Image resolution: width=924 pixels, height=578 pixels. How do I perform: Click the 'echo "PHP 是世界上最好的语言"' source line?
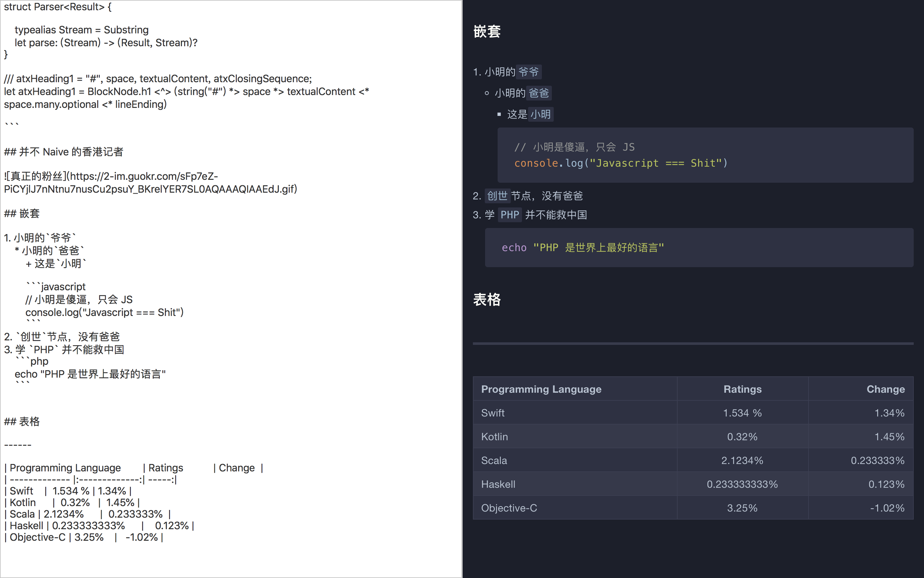click(90, 374)
